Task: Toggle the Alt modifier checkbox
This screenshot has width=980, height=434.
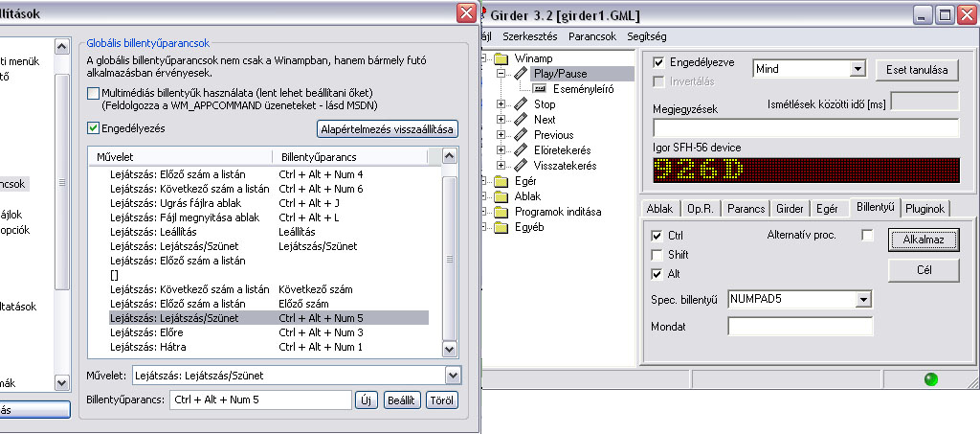Action: (657, 274)
